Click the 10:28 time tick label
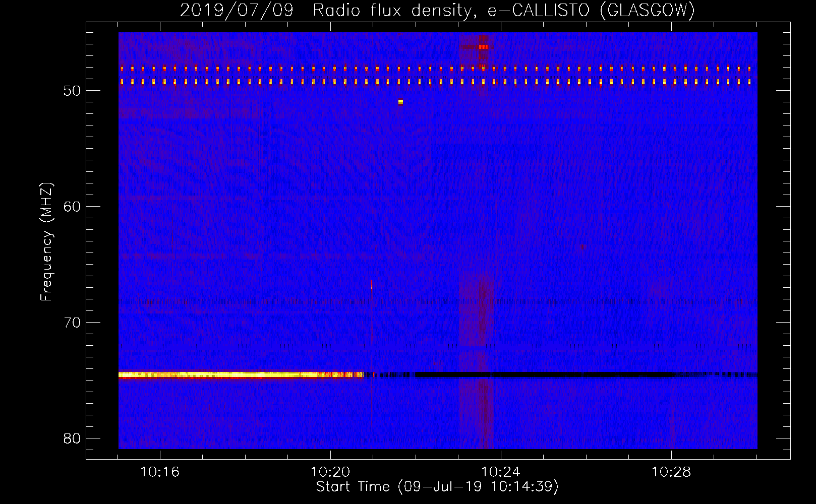 (x=671, y=472)
